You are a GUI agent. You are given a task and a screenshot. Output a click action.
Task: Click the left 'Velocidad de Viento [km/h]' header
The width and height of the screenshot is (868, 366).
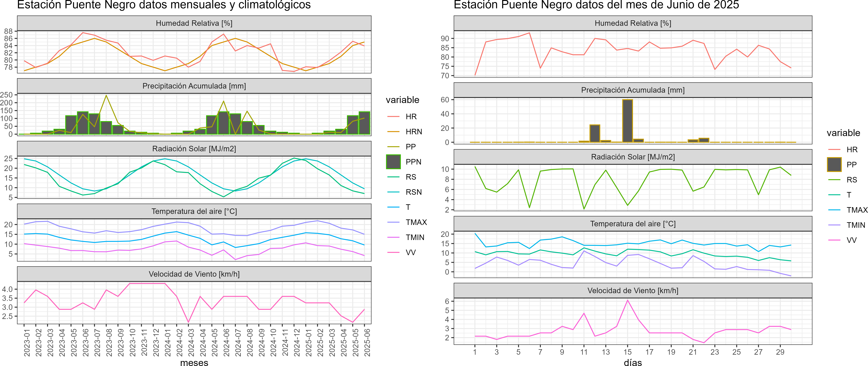(x=194, y=274)
